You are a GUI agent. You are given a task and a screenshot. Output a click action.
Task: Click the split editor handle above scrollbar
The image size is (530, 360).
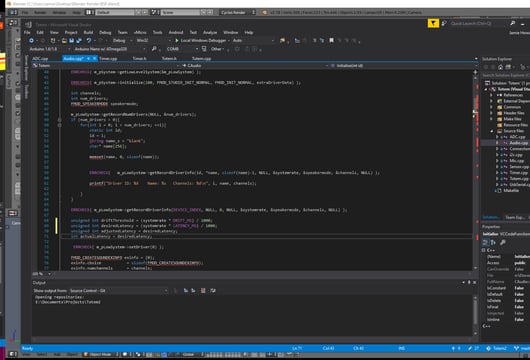pos(476,72)
